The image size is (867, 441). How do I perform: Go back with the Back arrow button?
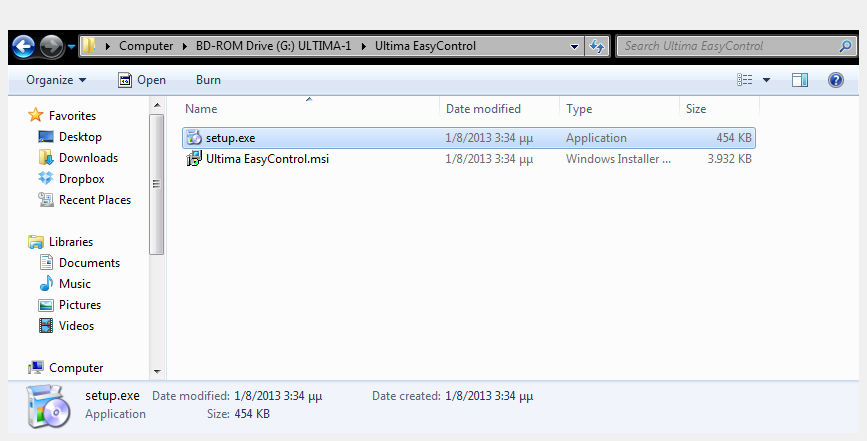tap(24, 46)
